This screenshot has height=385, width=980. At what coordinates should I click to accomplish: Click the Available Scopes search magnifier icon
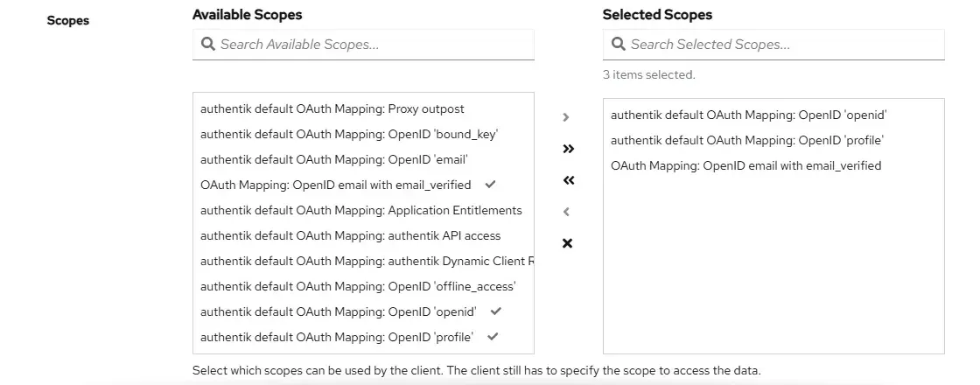208,44
